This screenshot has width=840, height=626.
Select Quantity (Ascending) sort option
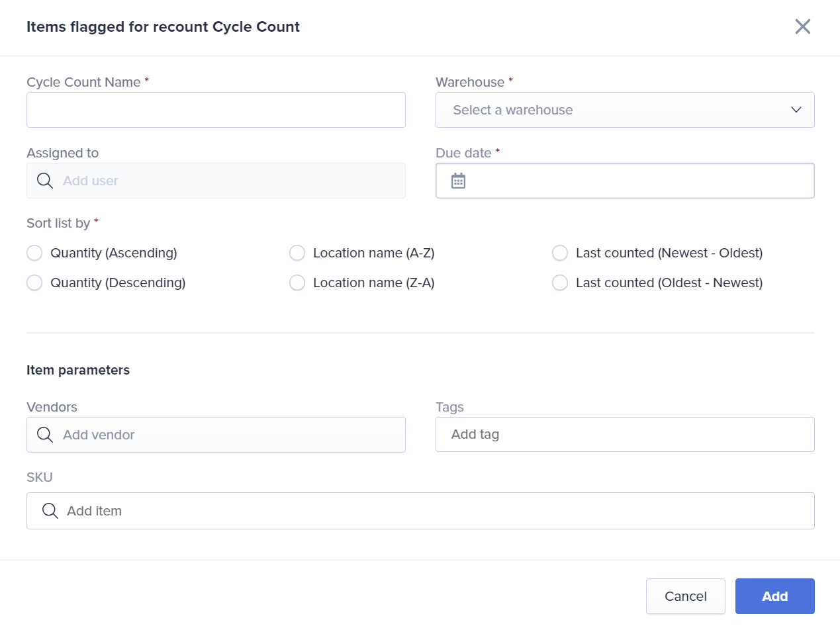(x=34, y=253)
